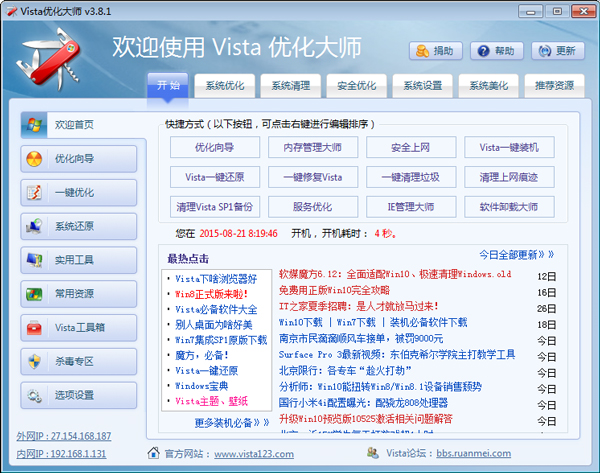The width and height of the screenshot is (600, 473).
Task: Open 软媒魔方6.12 news headline
Action: (x=395, y=274)
